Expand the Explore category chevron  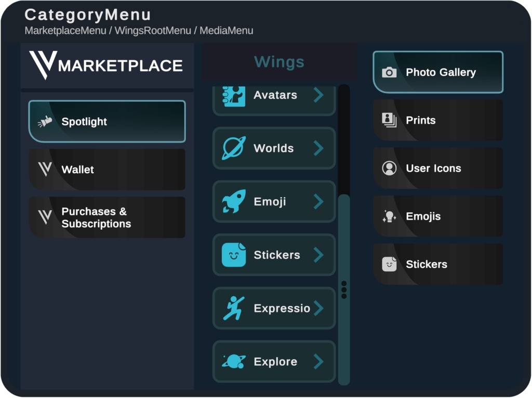tap(319, 362)
